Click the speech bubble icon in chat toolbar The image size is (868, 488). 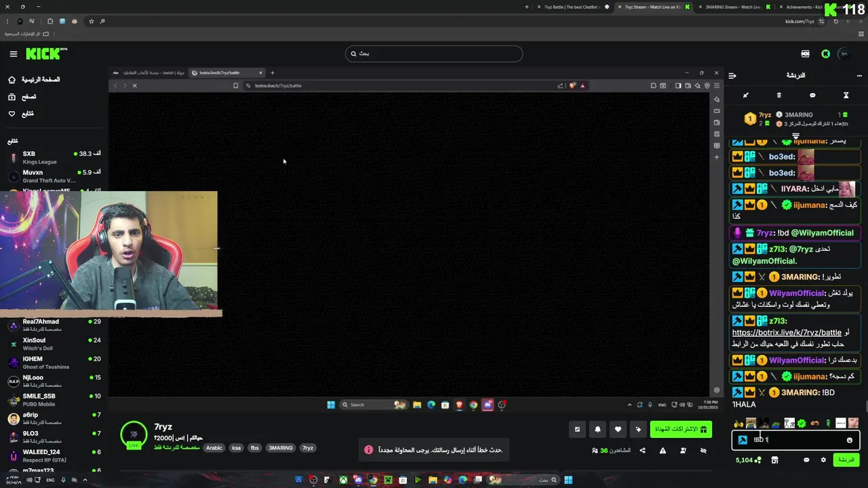click(812, 96)
